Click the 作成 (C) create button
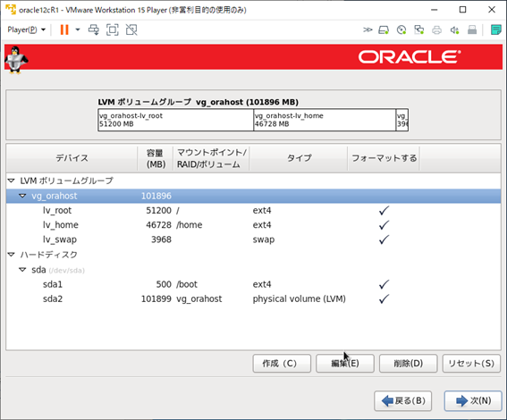Viewport: 507px width, 420px height. click(x=282, y=364)
